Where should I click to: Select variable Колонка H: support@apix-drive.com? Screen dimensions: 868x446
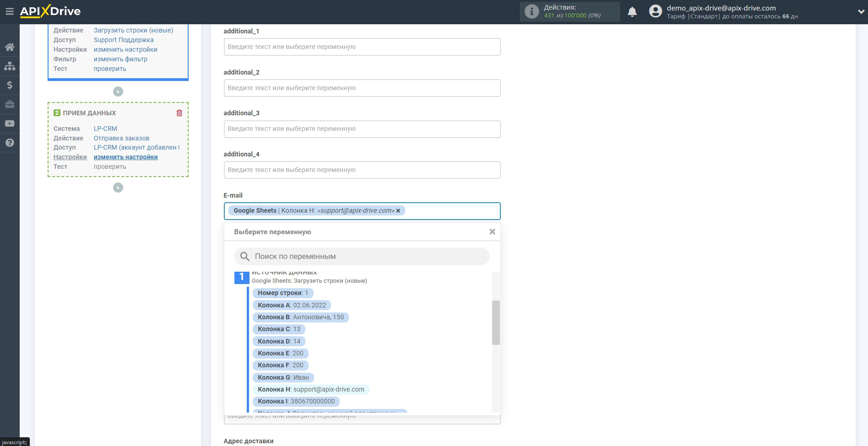click(x=311, y=389)
